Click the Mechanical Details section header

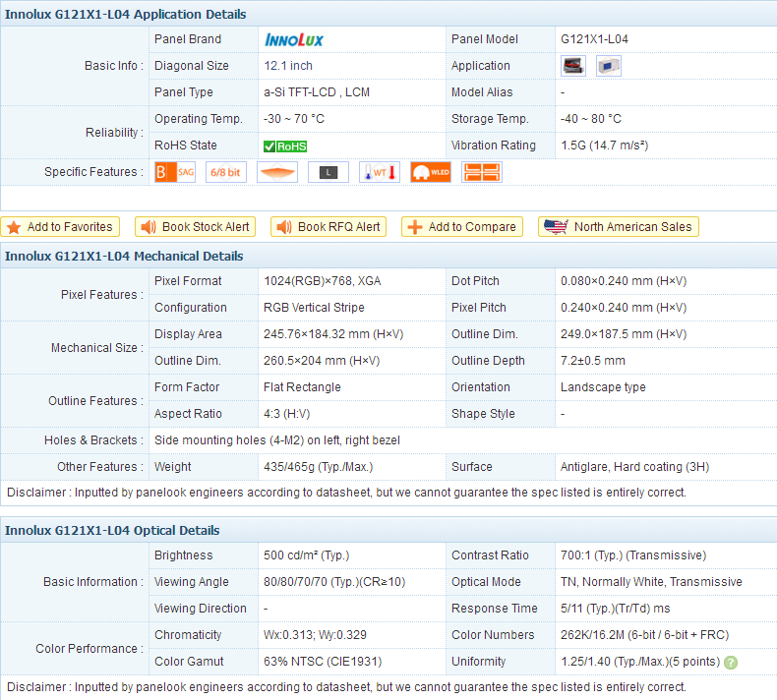pyautogui.click(x=124, y=257)
